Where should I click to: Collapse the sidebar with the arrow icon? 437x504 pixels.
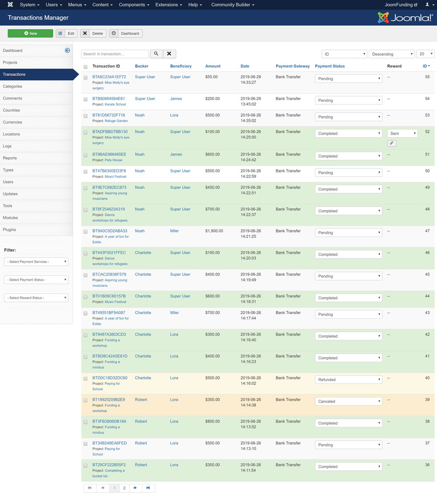click(x=67, y=50)
